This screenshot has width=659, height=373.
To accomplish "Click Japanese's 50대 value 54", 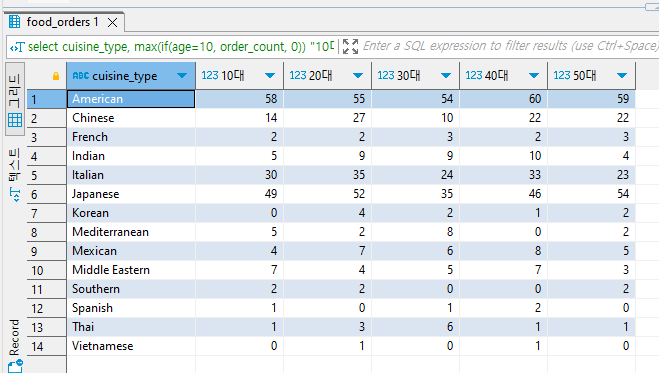I will pyautogui.click(x=591, y=194).
